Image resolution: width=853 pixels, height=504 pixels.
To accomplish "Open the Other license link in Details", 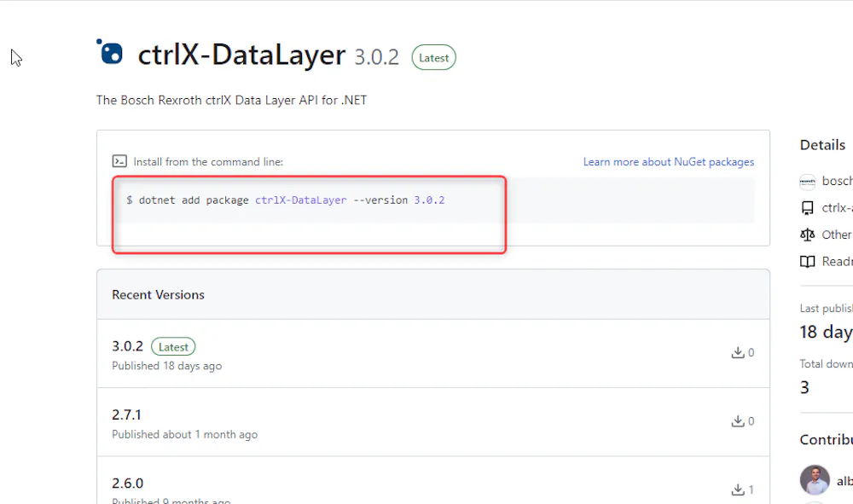I will (837, 235).
